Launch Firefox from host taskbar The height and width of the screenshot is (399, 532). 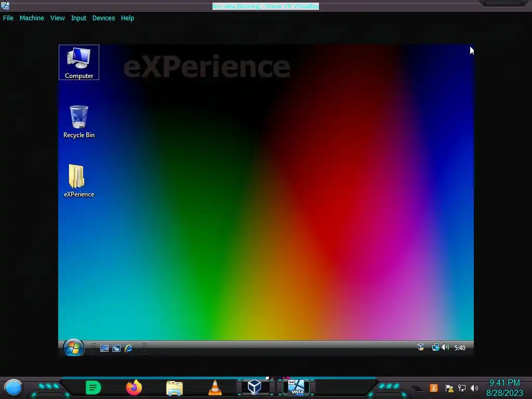pyautogui.click(x=134, y=388)
